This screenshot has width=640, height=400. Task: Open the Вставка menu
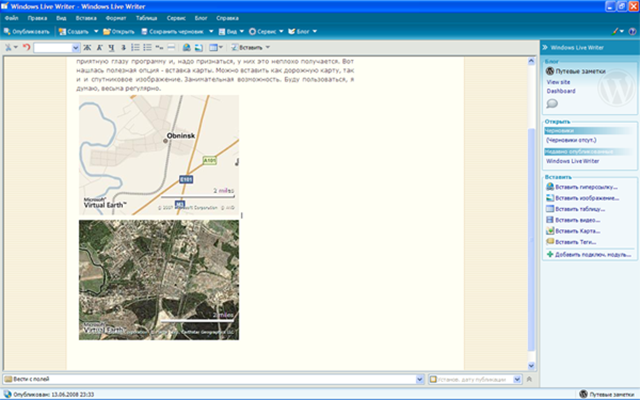pyautogui.click(x=86, y=18)
